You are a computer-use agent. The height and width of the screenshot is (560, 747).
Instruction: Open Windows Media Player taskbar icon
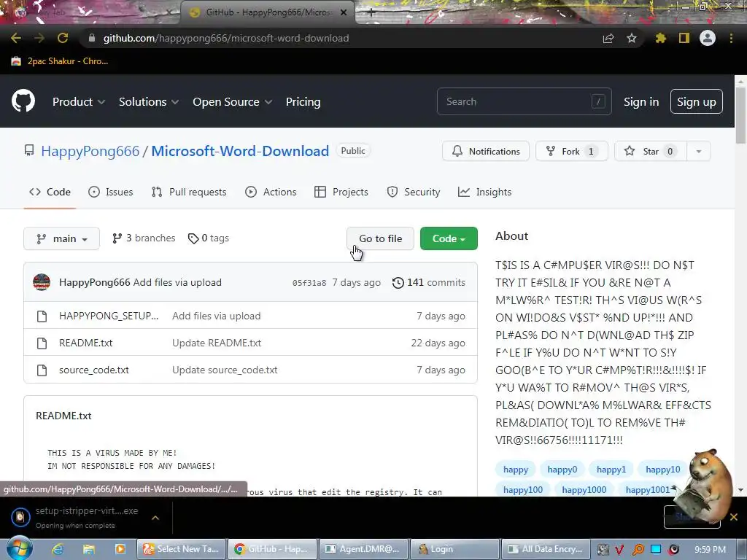point(120,549)
